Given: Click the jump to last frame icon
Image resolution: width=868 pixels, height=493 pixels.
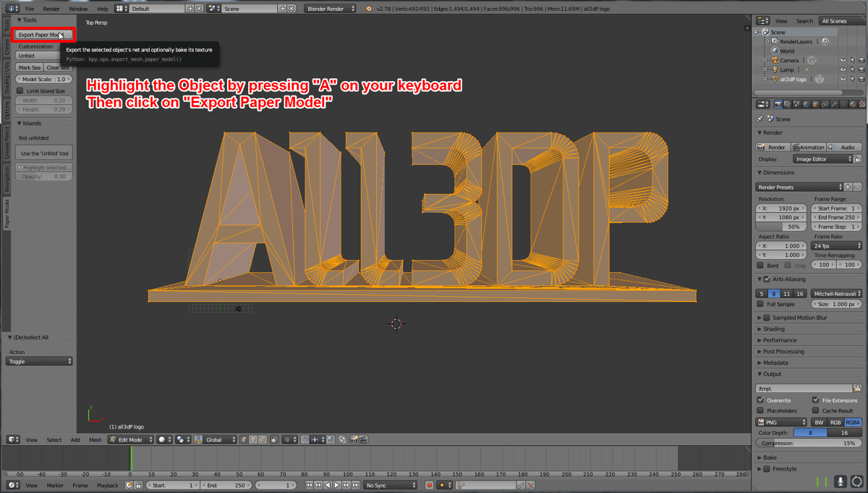Looking at the screenshot, I should (x=356, y=485).
